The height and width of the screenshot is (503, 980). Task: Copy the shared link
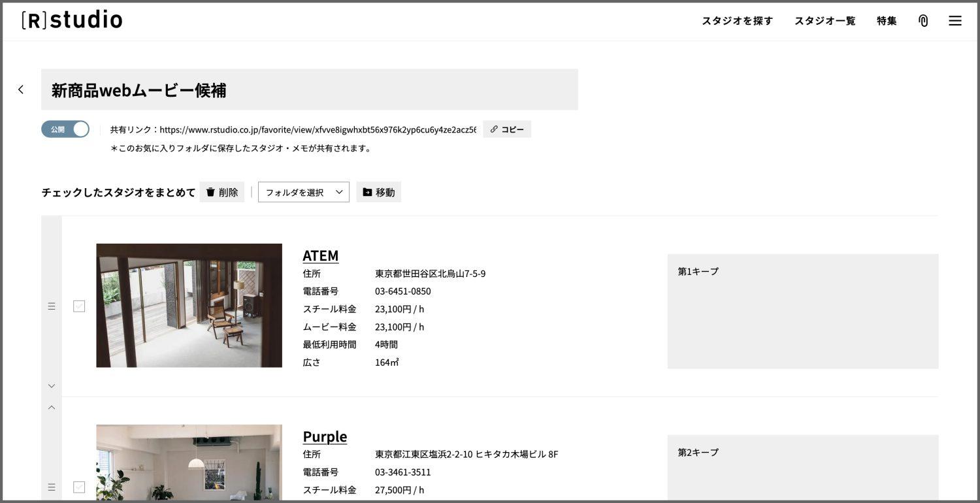coord(507,129)
